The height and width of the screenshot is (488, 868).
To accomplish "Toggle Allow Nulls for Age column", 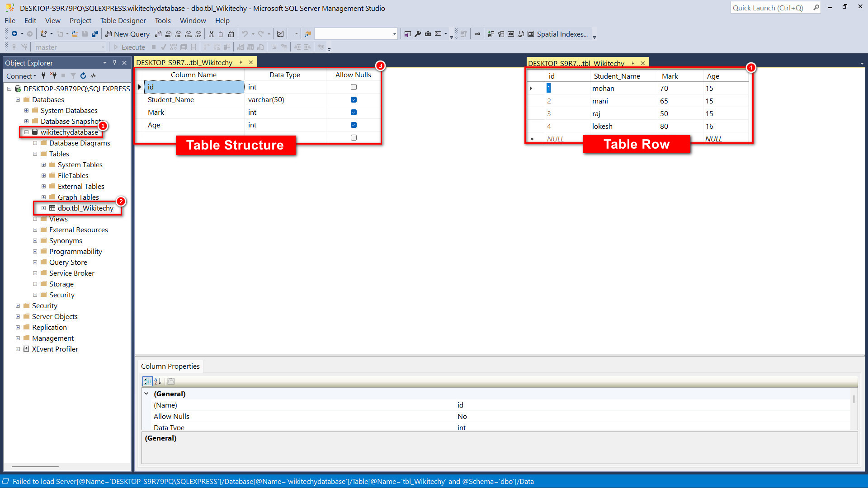I will click(x=354, y=125).
